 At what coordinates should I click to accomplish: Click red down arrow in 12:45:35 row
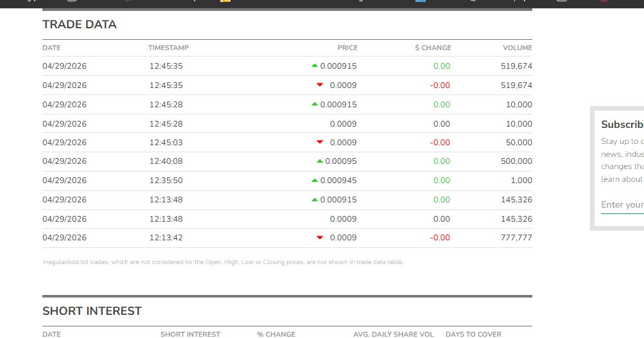click(x=320, y=85)
